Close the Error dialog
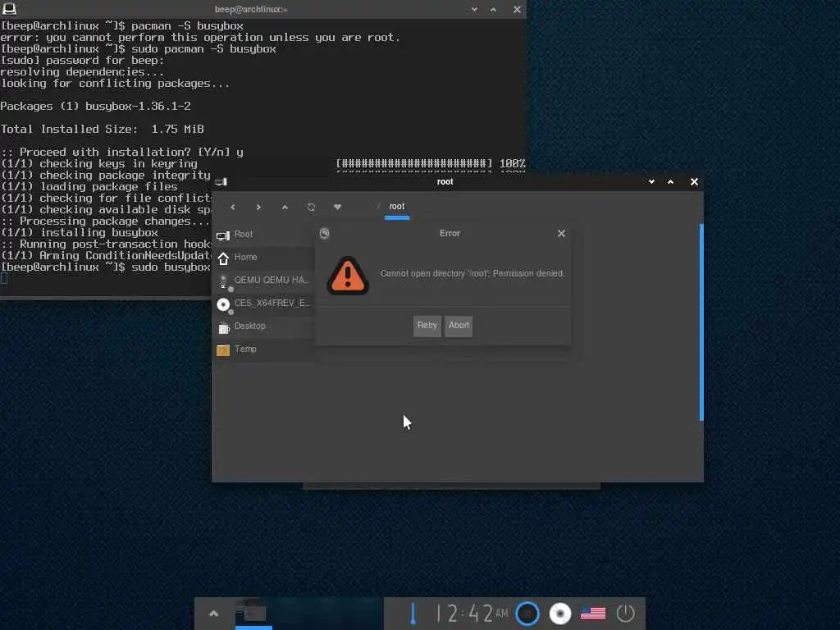Screen dimensions: 840x630 pos(561,234)
